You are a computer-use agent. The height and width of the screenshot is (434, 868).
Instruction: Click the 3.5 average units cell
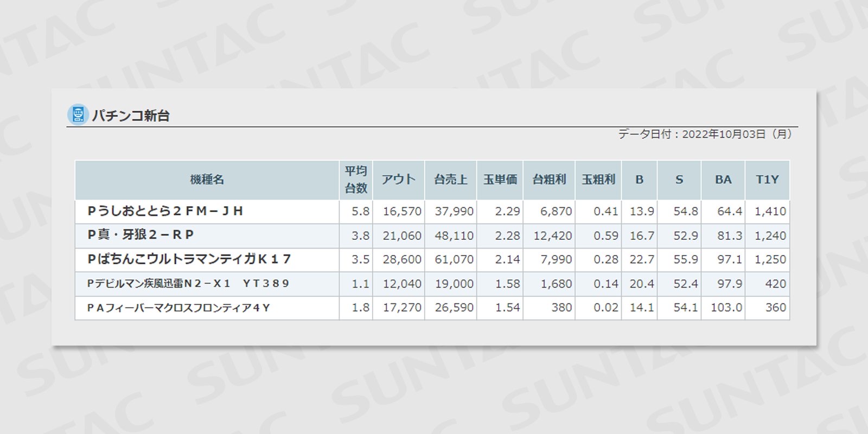(356, 260)
